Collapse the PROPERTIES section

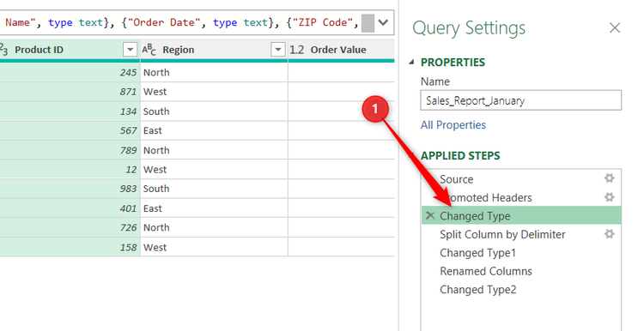pos(411,62)
